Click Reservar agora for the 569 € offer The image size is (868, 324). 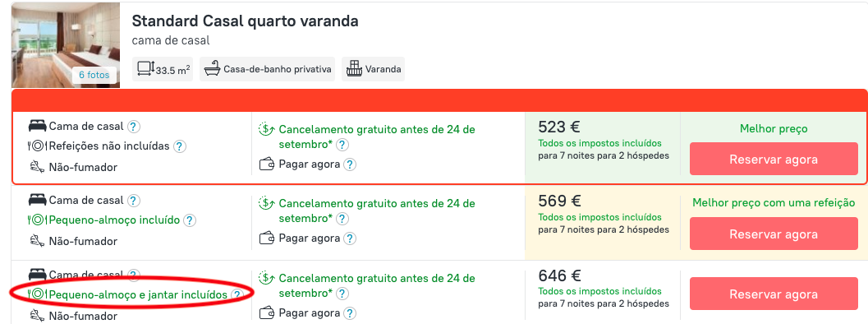774,234
